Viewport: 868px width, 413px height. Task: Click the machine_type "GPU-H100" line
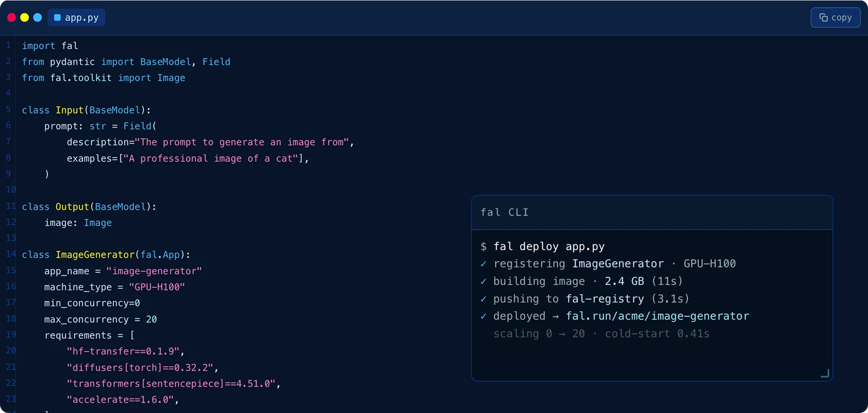114,287
